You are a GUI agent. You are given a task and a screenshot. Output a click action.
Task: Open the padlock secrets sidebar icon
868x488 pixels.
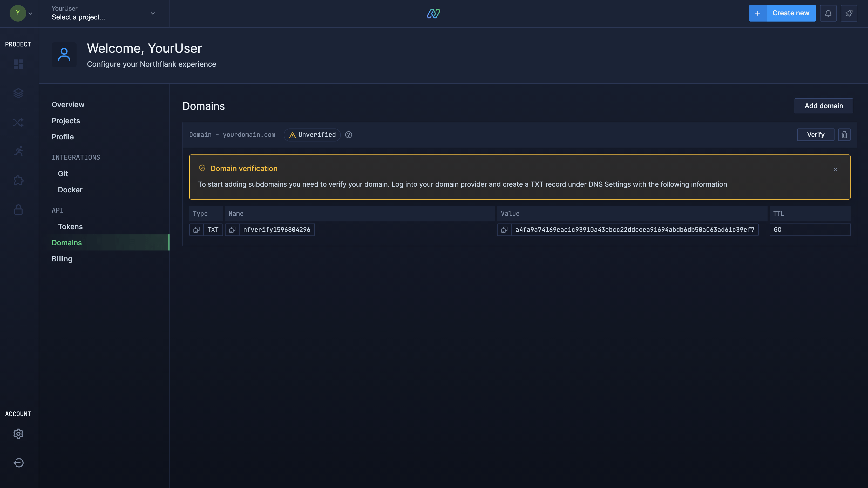pos(18,210)
